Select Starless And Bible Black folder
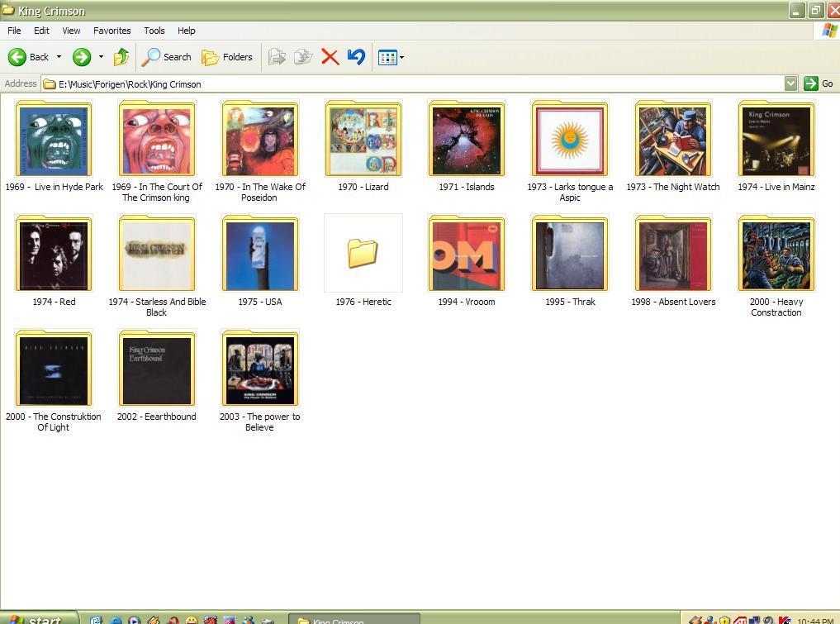The width and height of the screenshot is (840, 624). (157, 253)
